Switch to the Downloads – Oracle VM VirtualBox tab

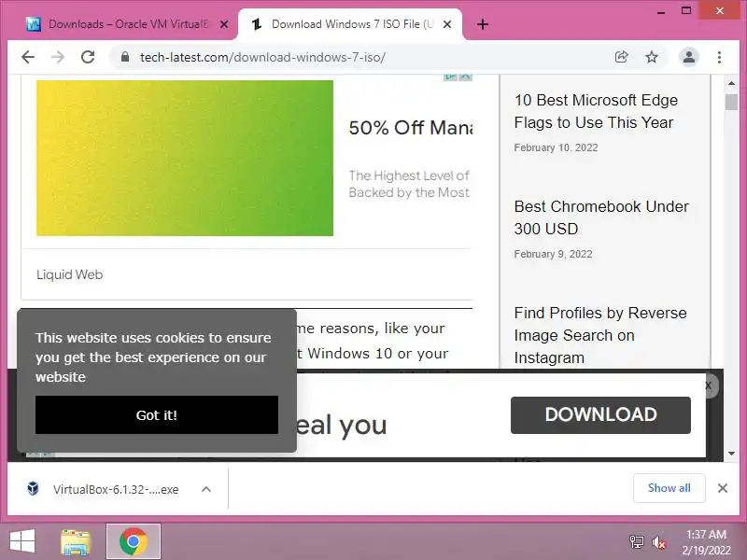coord(124,24)
